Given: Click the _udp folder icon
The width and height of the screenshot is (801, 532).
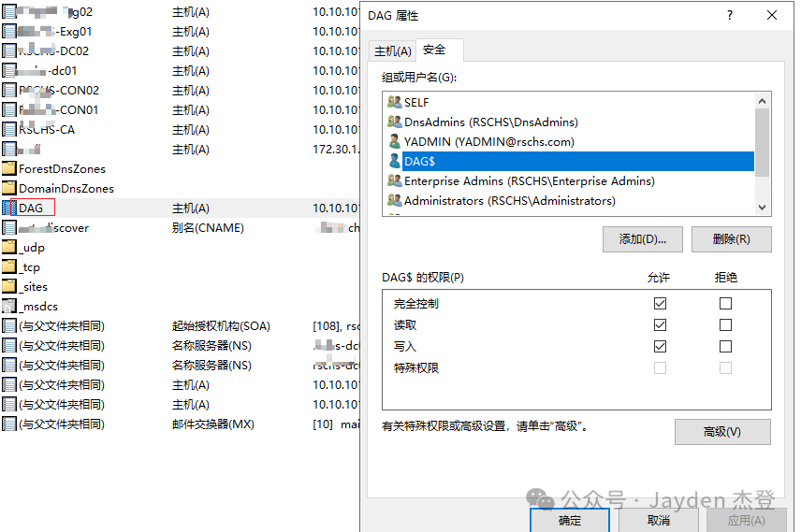Looking at the screenshot, I should click(9, 248).
